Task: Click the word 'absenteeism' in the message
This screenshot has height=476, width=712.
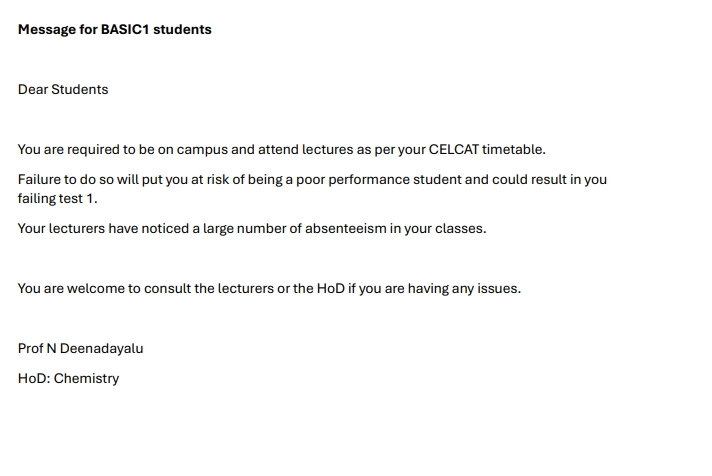Action: point(346,228)
